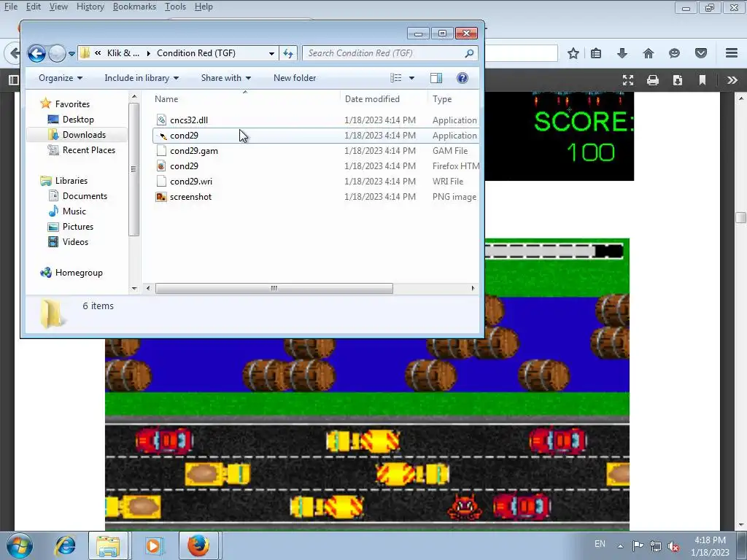Bookmark this page with Firefox star icon
The width and height of the screenshot is (747, 560).
(x=573, y=53)
